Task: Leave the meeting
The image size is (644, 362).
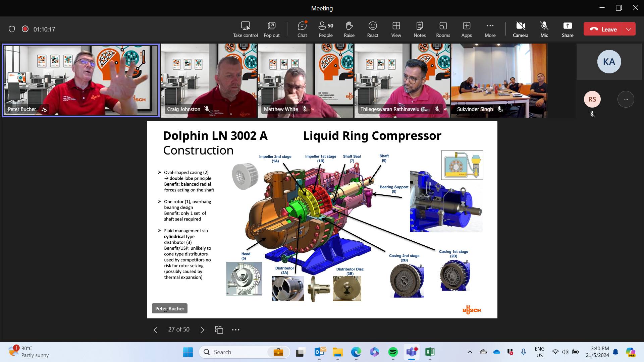Action: point(603,29)
